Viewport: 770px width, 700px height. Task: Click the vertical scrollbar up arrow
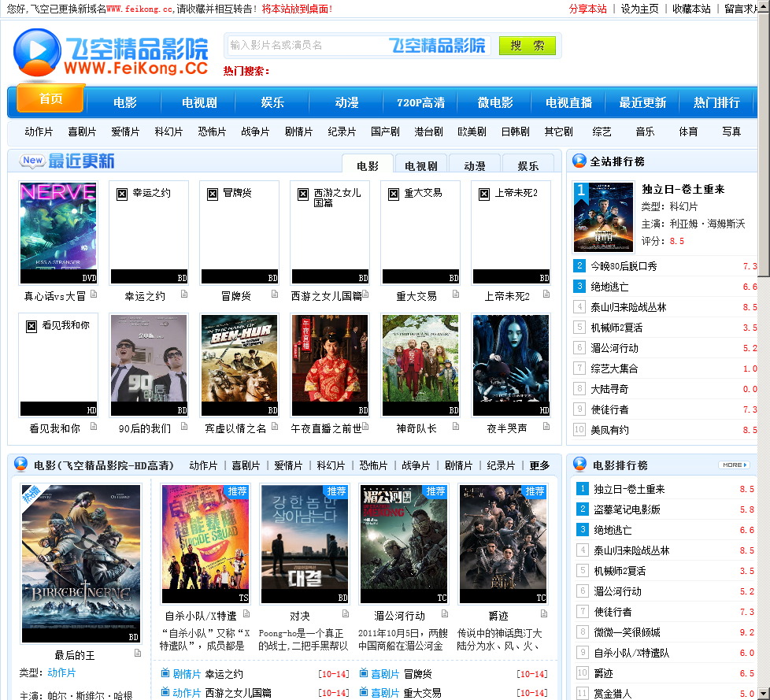[764, 6]
